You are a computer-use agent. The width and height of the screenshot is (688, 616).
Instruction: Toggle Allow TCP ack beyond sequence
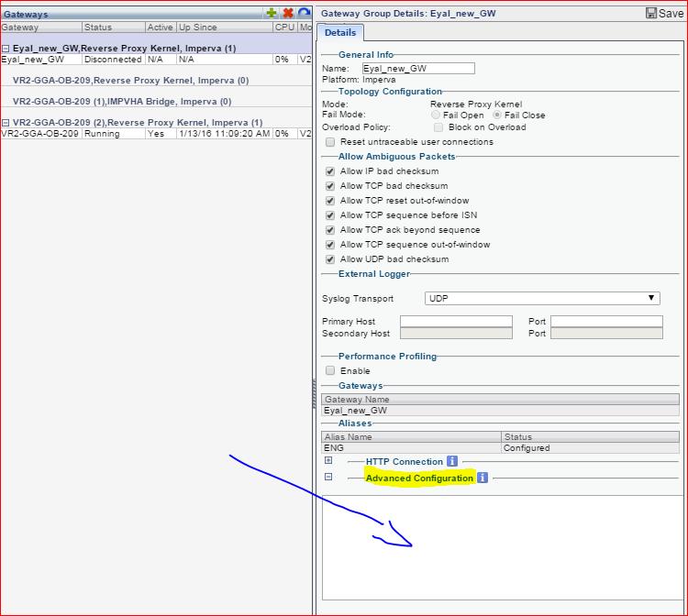[330, 230]
